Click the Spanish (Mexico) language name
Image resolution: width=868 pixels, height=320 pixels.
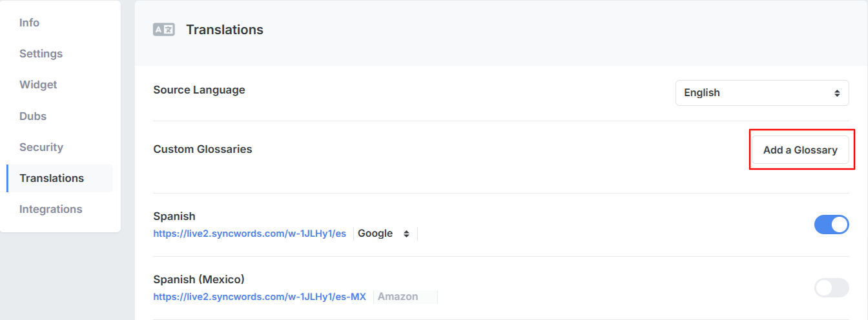[x=198, y=279]
